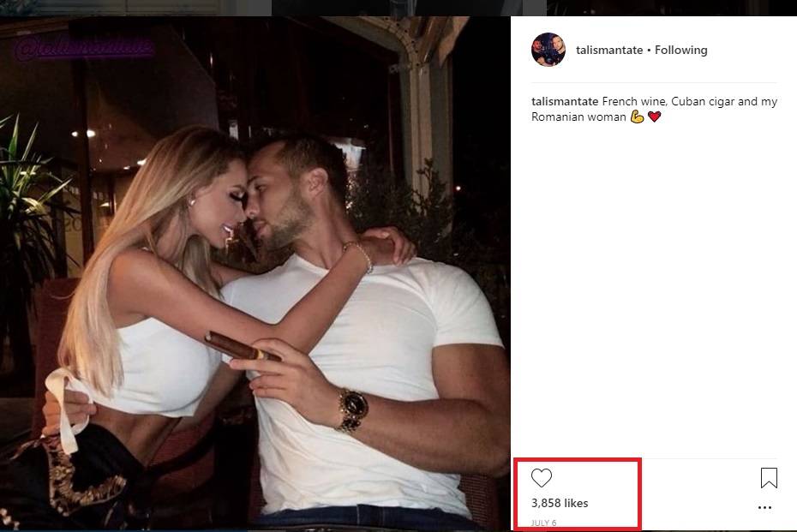Like the post with the heart icon
This screenshot has width=797, height=532.
542,478
